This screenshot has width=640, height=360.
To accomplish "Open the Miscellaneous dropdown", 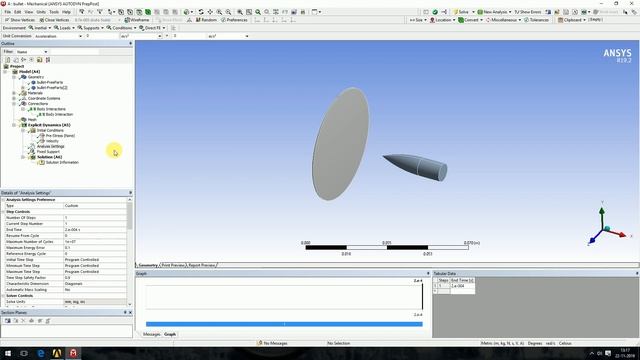I will [x=503, y=20].
